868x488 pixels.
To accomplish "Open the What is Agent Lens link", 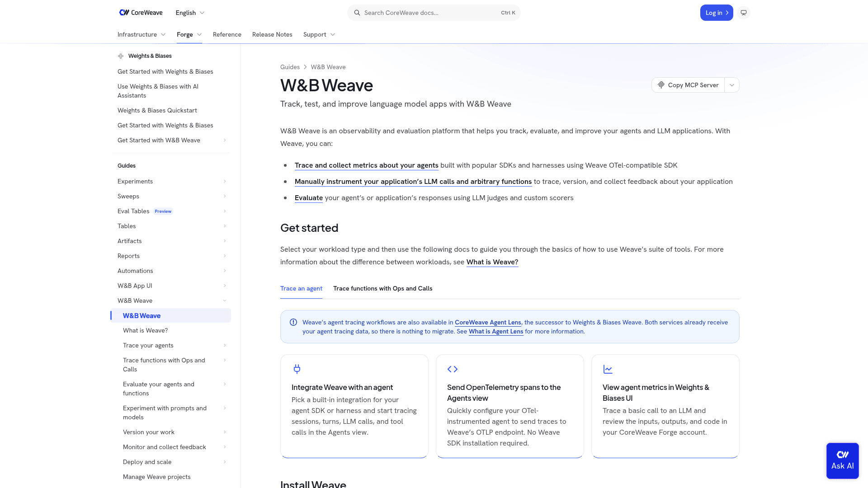I will click(x=496, y=331).
